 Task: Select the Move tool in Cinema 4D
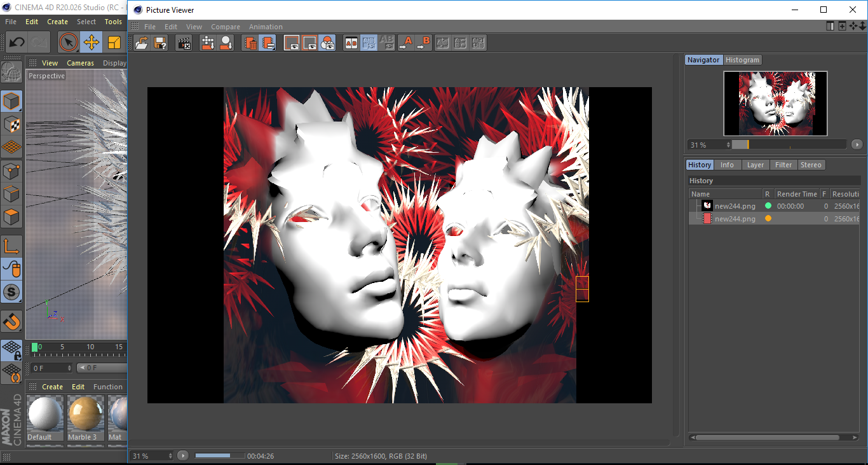click(92, 43)
